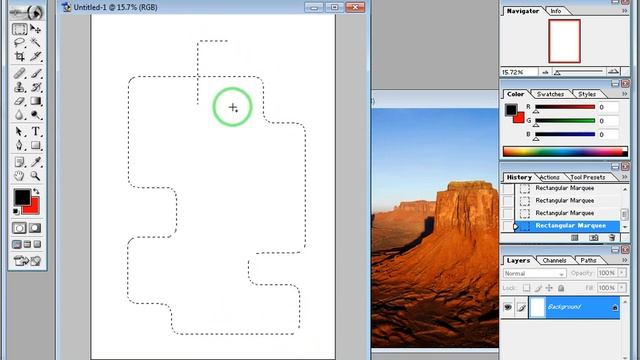Click the foreground color swatch in toolbox
The image size is (640, 360).
click(22, 197)
